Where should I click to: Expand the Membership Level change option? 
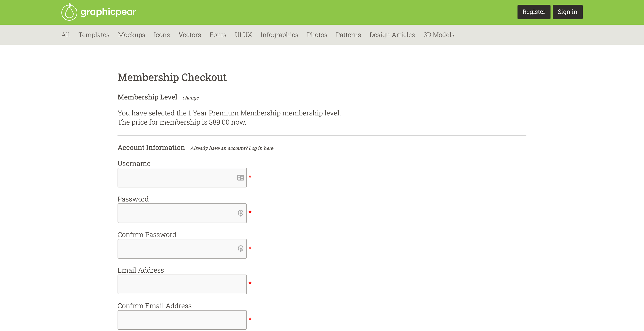click(x=190, y=97)
